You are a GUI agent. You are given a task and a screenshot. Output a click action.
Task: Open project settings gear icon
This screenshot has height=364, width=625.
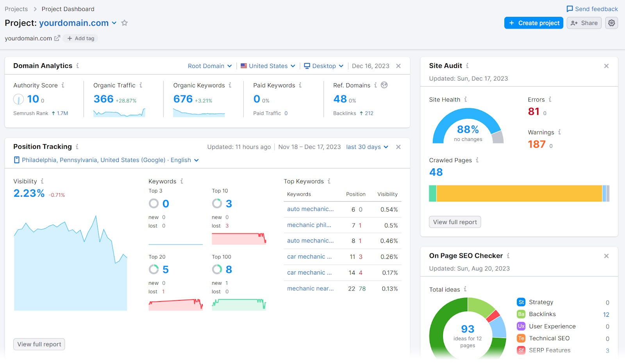(x=611, y=23)
